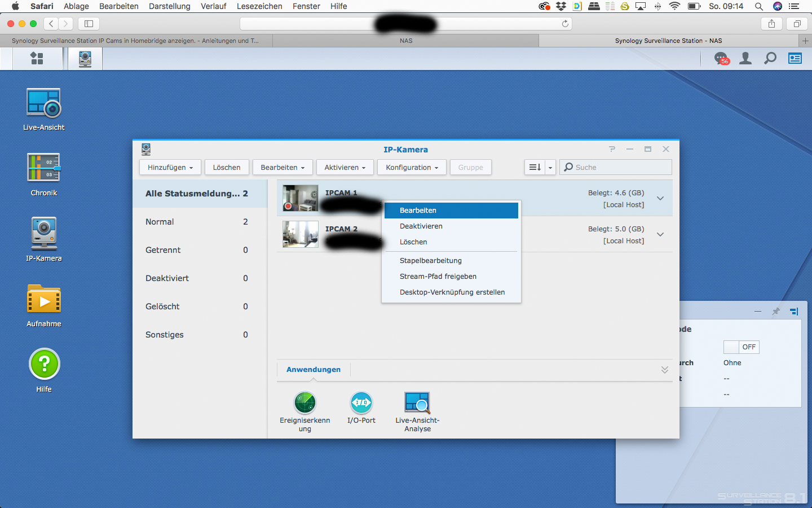Expand the Hinzufügen dropdown
Image resolution: width=812 pixels, height=508 pixels.
(170, 168)
